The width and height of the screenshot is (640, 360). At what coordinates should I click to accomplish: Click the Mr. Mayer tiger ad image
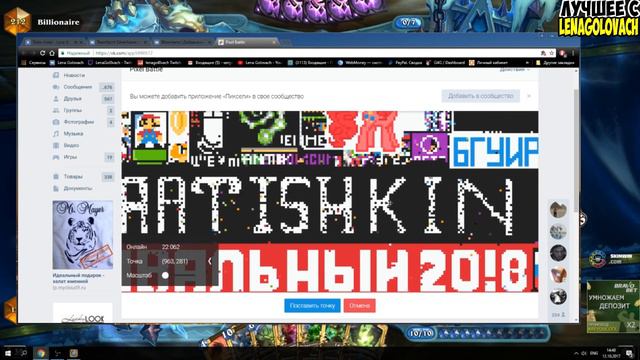click(x=83, y=235)
